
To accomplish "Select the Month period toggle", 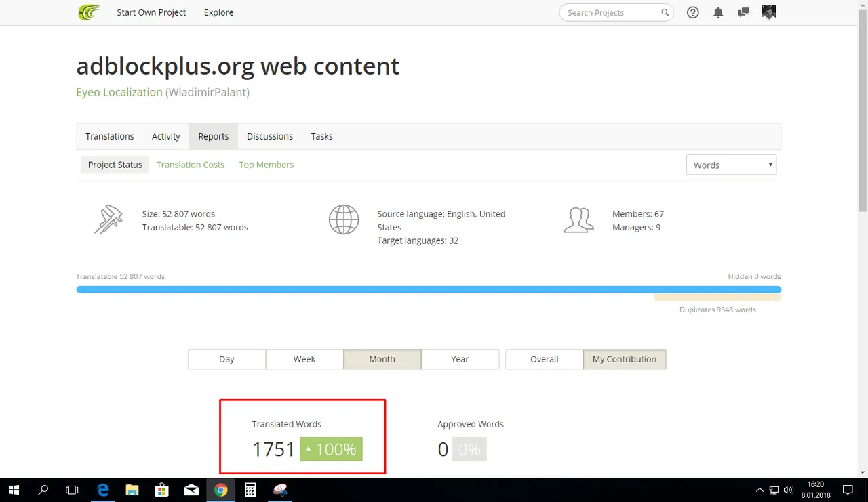I will tap(382, 359).
